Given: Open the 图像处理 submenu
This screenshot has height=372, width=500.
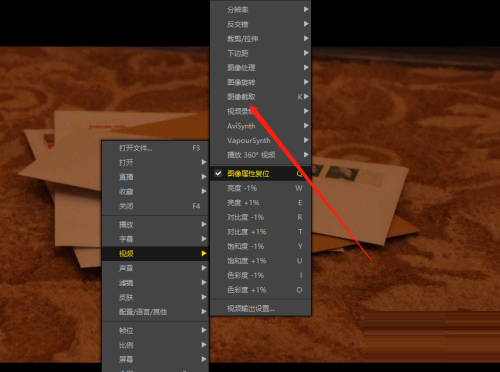Looking at the screenshot, I should point(261,68).
